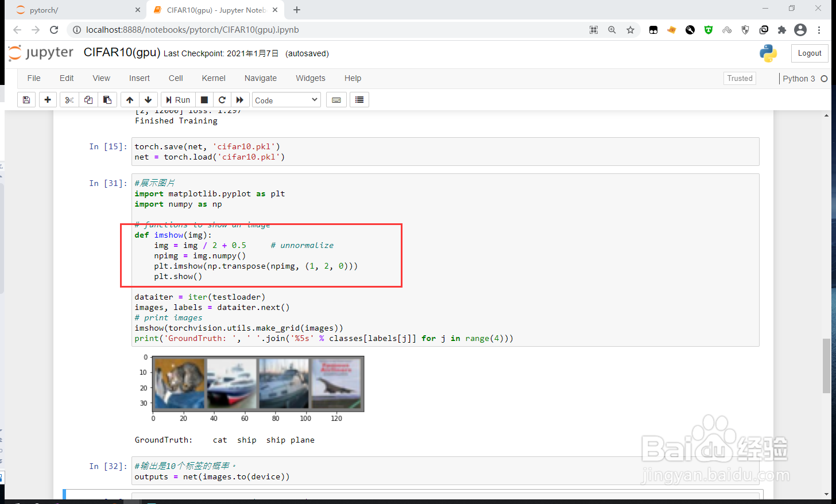
Task: Click the page vertical scrollbar thumb
Action: (x=826, y=366)
